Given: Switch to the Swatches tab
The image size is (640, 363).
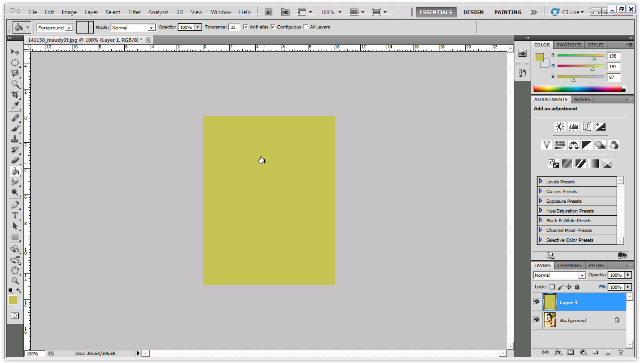Looking at the screenshot, I should [x=569, y=45].
